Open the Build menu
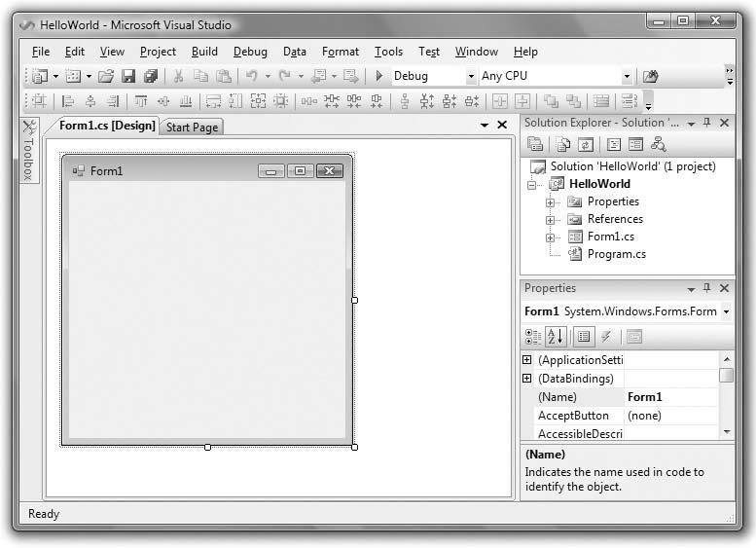Image resolution: width=756 pixels, height=548 pixels. [204, 52]
